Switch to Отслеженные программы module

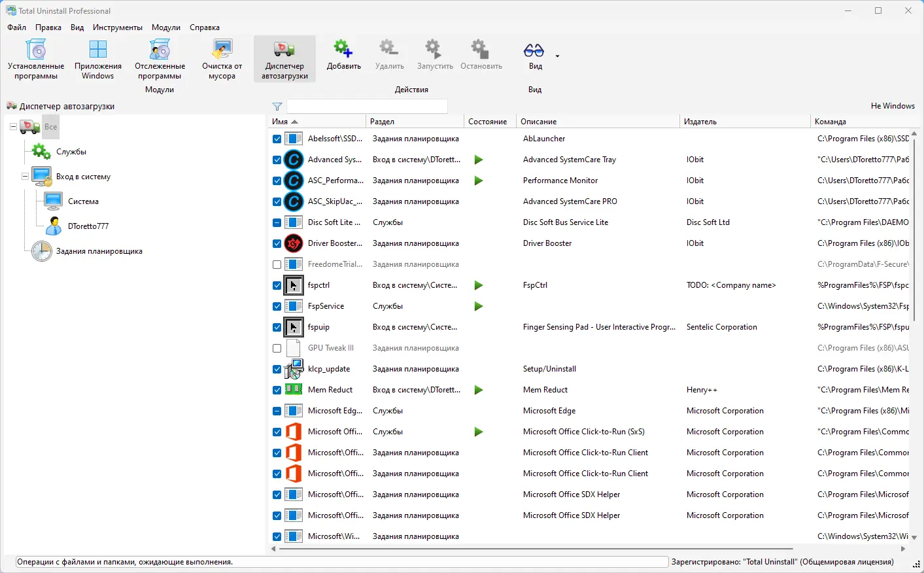tap(160, 59)
